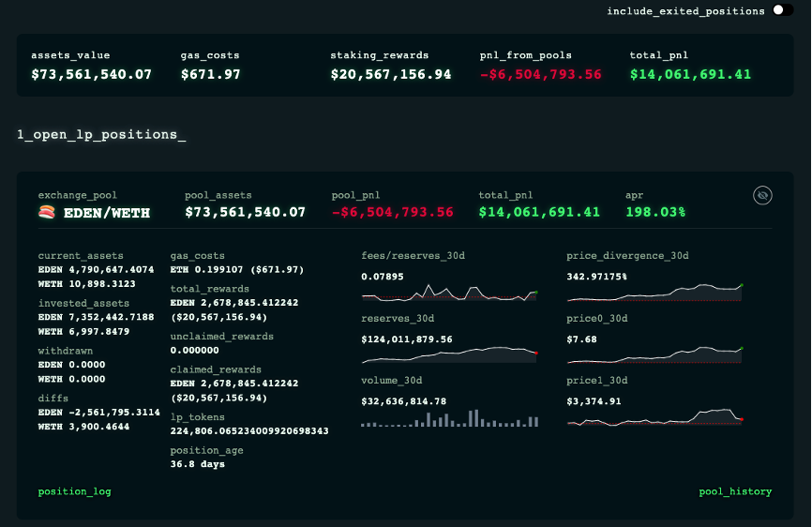Click the hide position eye icon
This screenshot has height=527, width=812.
(x=762, y=196)
